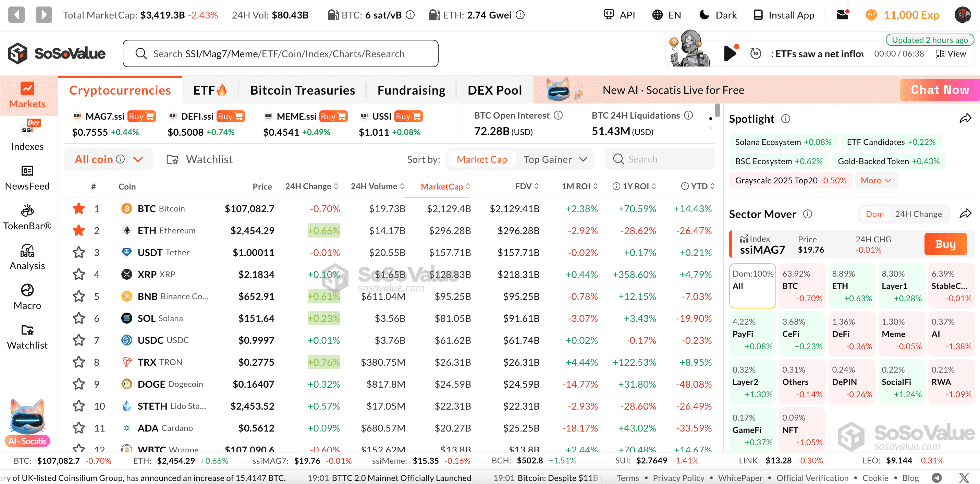
Task: Open the Watchlist filter tab
Action: click(199, 159)
